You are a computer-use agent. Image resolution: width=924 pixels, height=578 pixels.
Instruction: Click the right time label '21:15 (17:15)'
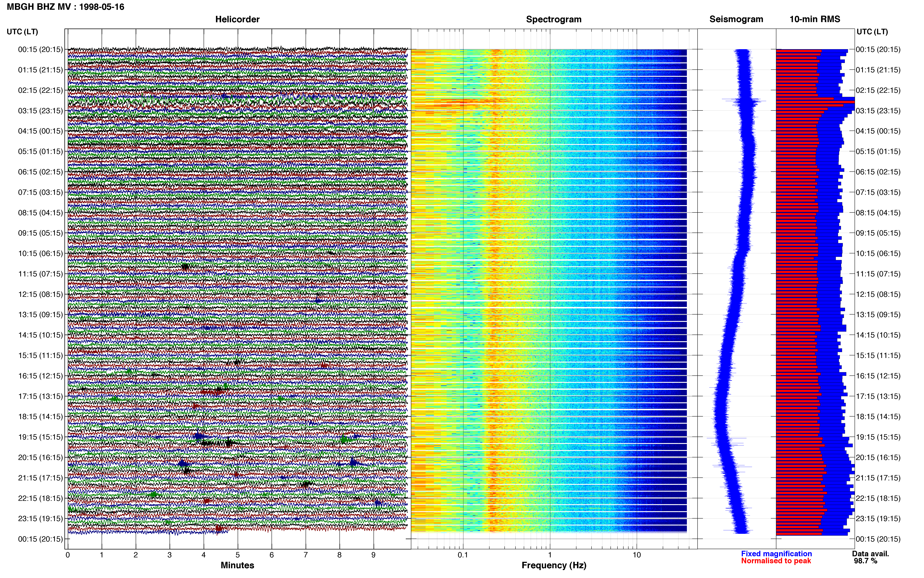pyautogui.click(x=878, y=477)
